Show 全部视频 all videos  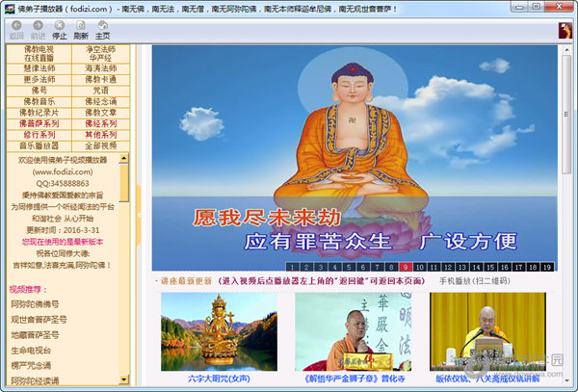tap(100, 145)
